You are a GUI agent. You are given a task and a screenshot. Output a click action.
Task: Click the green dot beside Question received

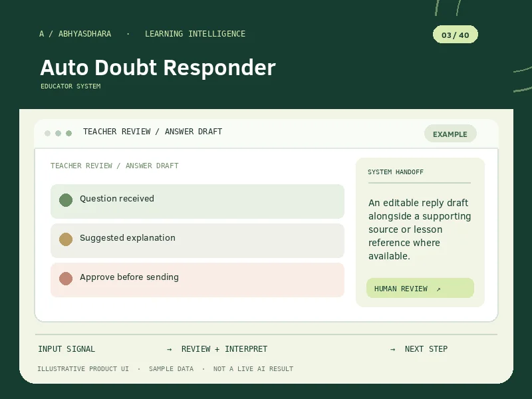(66, 200)
